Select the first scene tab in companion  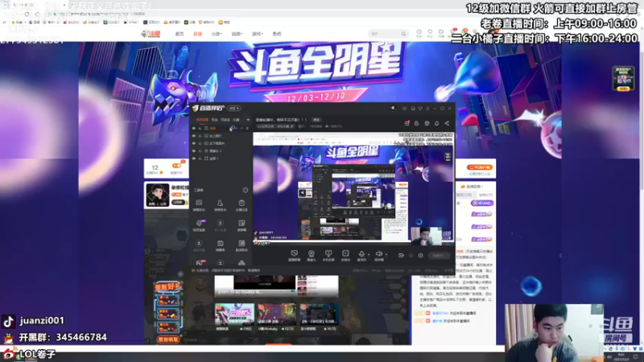click(202, 119)
